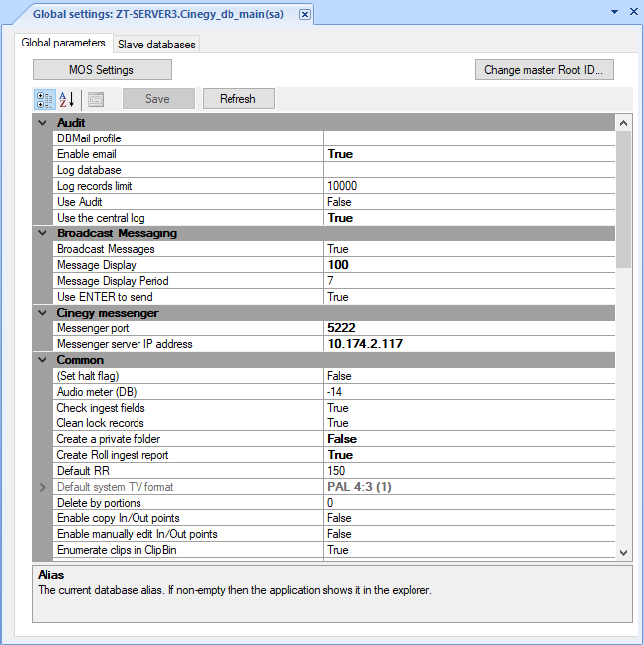Select the Use Audit row
This screenshot has width=644, height=645.
pos(334,202)
